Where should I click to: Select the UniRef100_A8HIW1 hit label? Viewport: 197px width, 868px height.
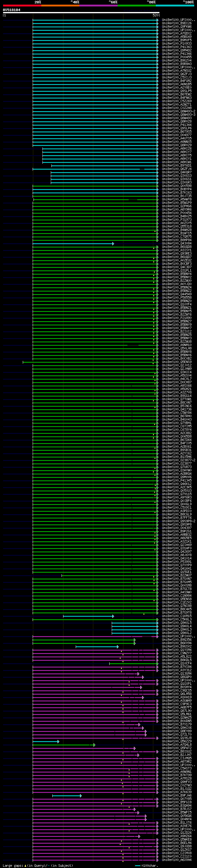[x=177, y=162]
